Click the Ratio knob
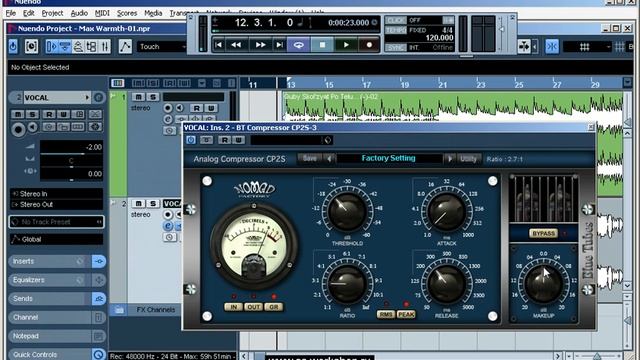The height and width of the screenshot is (360, 640). click(x=347, y=284)
